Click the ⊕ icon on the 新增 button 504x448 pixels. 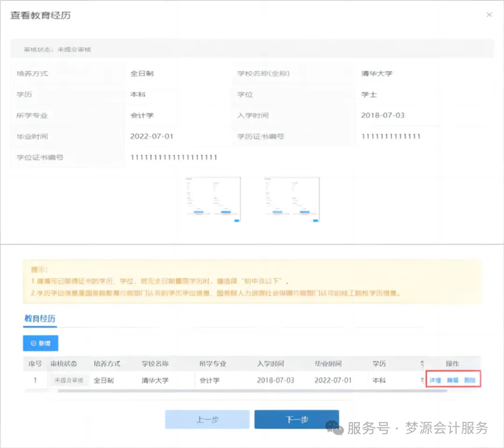click(x=33, y=343)
